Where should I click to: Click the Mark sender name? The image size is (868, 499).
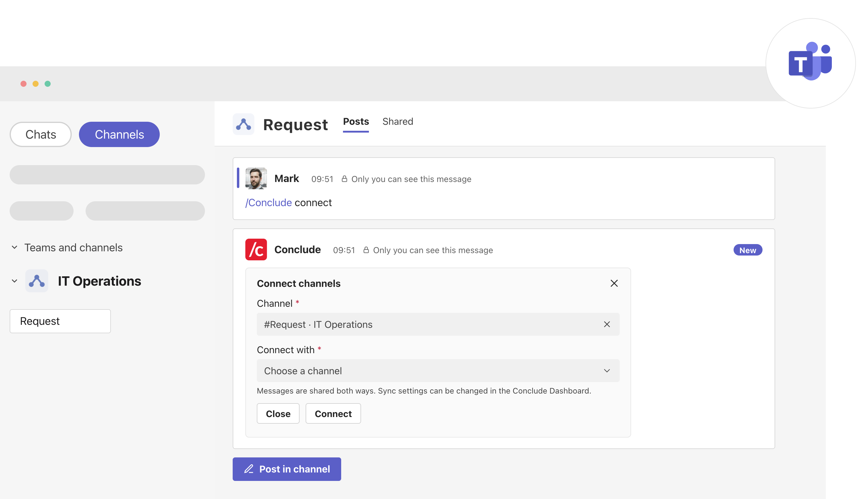(x=287, y=179)
